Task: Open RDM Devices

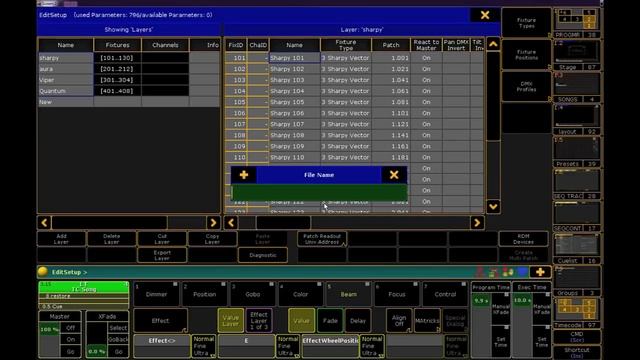Action: click(x=523, y=239)
